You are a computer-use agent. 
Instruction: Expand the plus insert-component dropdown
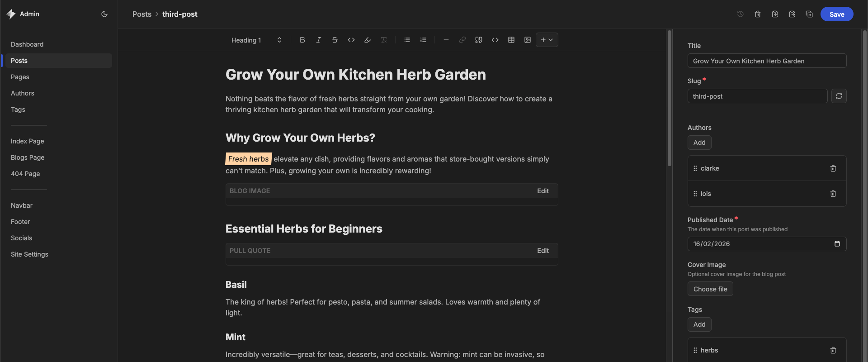(547, 40)
